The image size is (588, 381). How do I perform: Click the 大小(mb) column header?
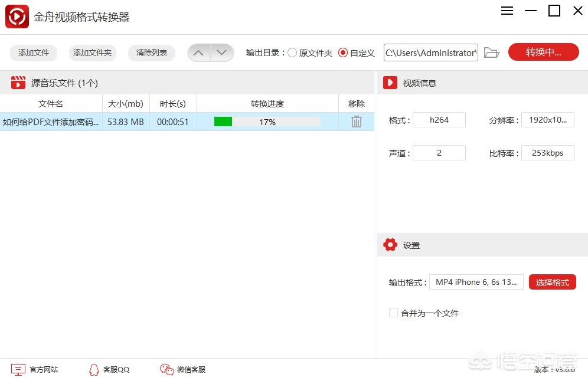126,104
